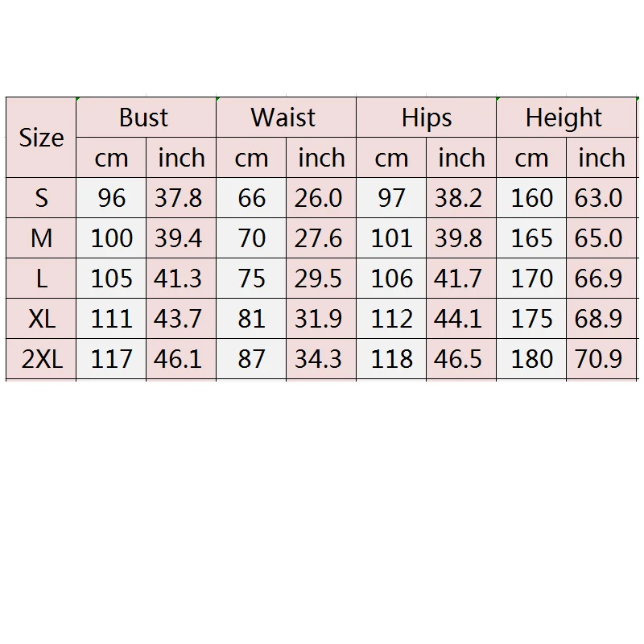Click the inch subheader under Height

[601, 158]
